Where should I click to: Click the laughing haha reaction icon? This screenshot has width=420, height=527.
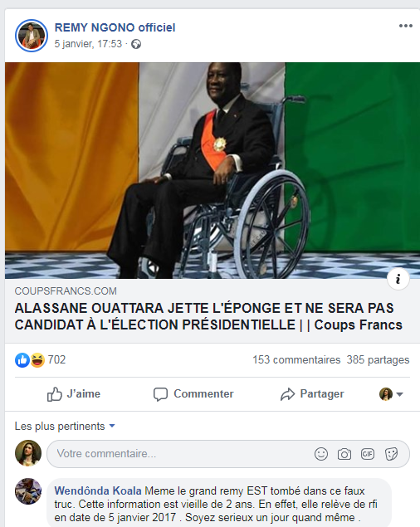[x=37, y=360]
